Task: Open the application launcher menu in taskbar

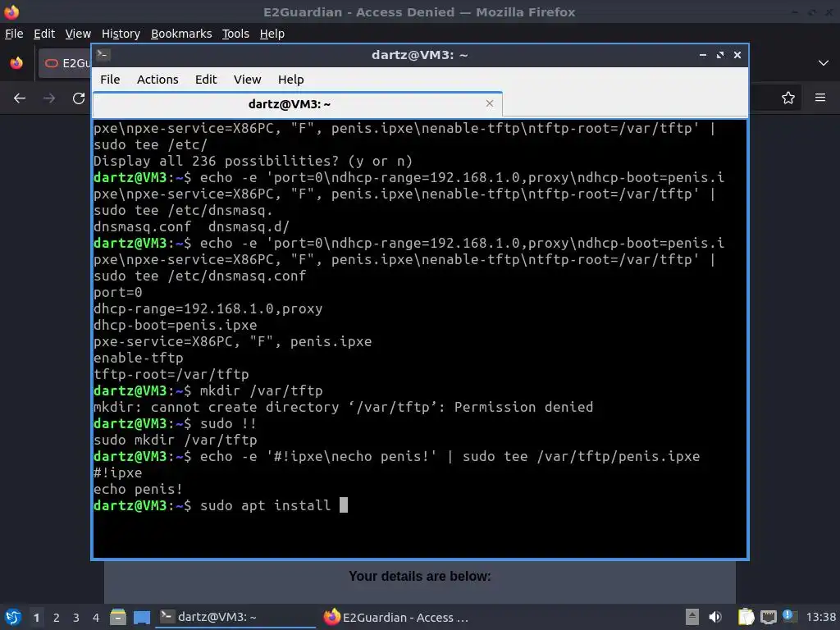Action: [13, 617]
